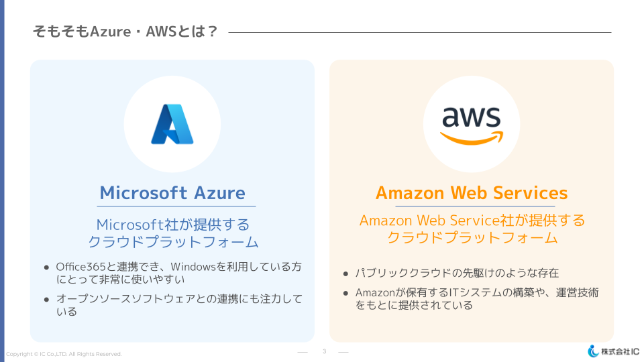Select the Amazon Web Service社 subtitle
Screen dimensions: 644x362
click(472, 229)
